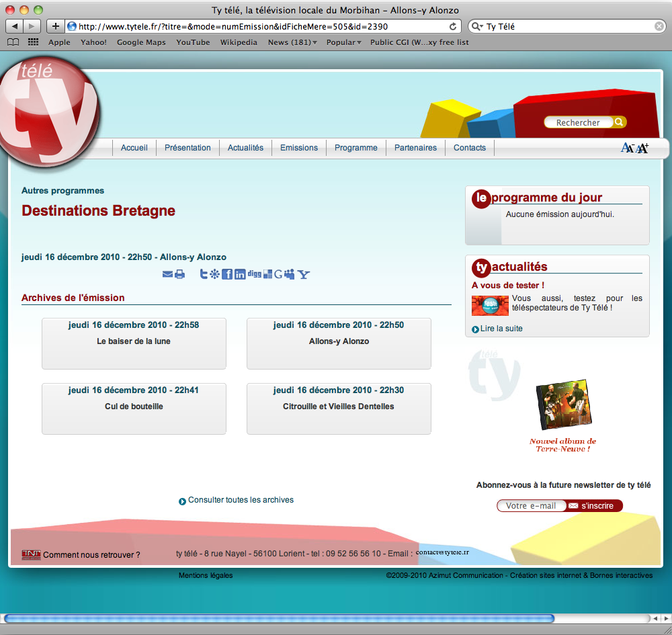Open the Accueil menu item
This screenshot has width=672, height=635.
(134, 147)
